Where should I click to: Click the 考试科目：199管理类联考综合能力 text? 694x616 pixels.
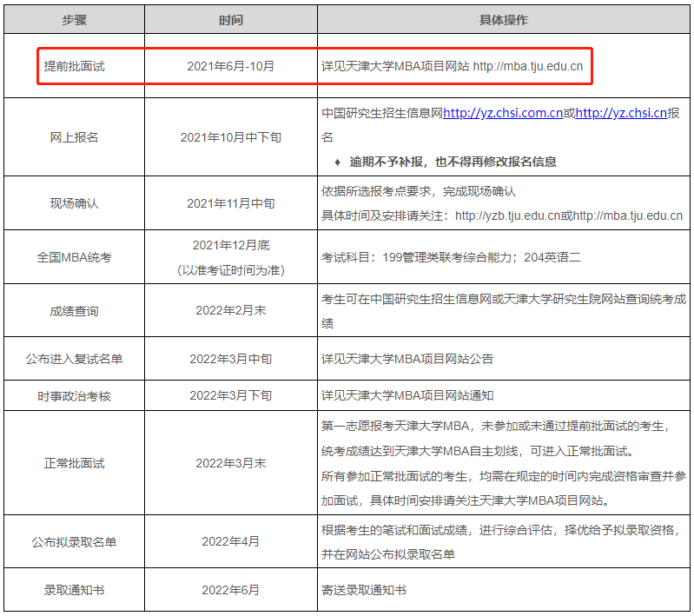tap(451, 257)
